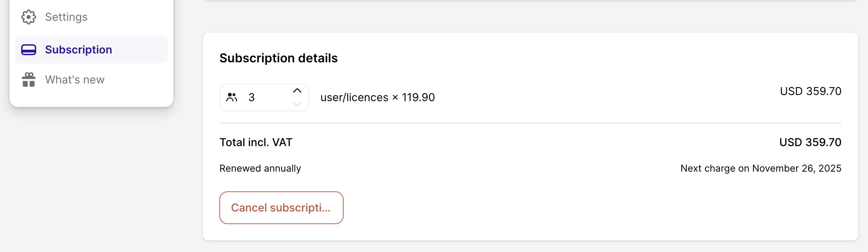The width and height of the screenshot is (868, 252).
Task: Click the Next charge on November 26 text
Action: point(761,169)
